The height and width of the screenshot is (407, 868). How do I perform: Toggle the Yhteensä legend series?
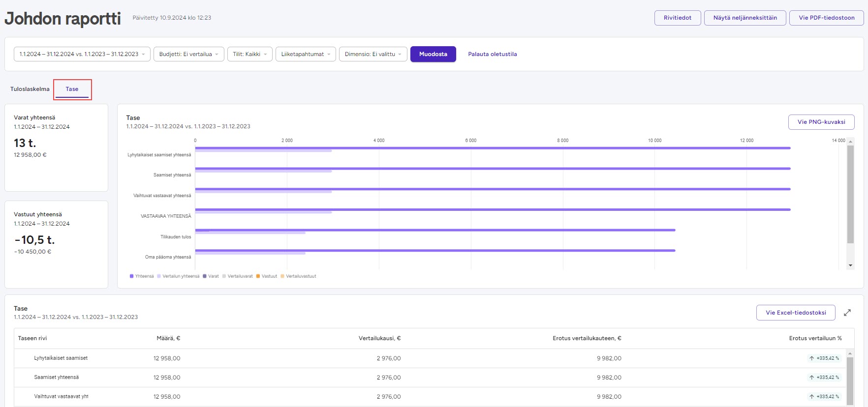click(x=142, y=276)
